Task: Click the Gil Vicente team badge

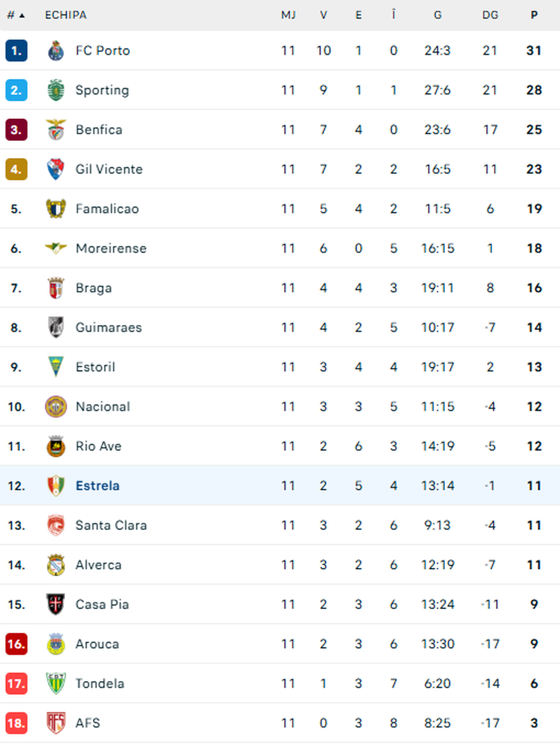Action: pos(56,169)
